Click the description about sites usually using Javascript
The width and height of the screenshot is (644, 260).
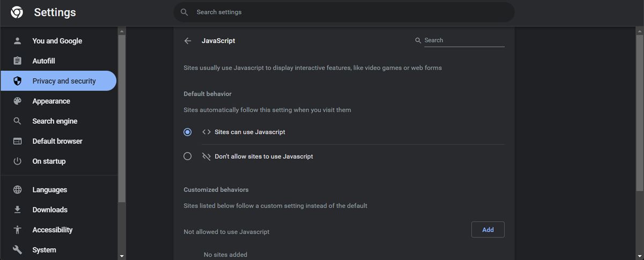point(313,68)
